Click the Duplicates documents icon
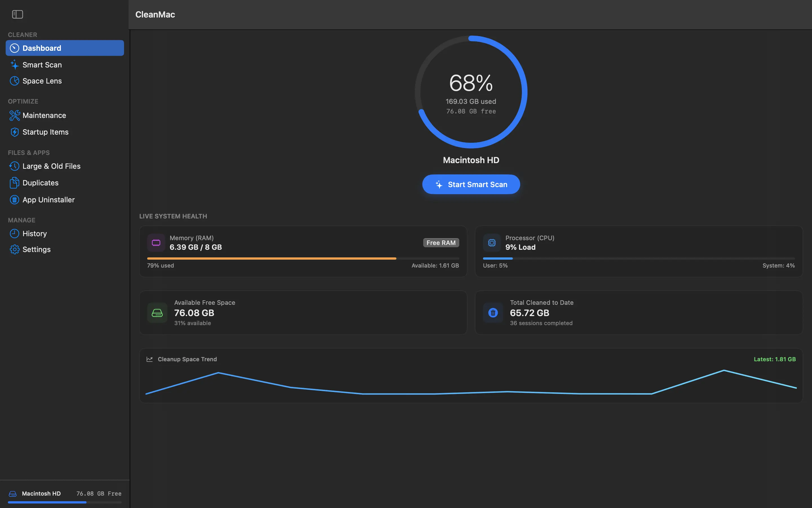This screenshot has height=508, width=812. [x=14, y=183]
